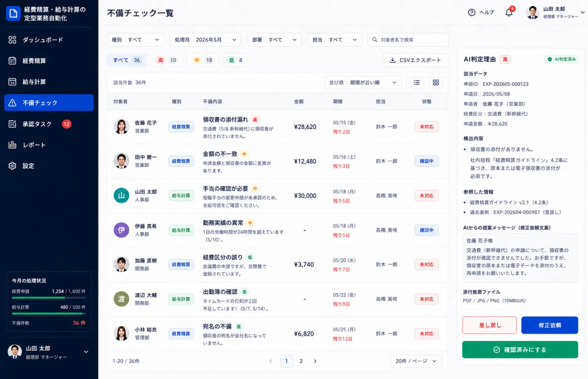This screenshot has height=379, width=588.
Task: Open 不備チェック in the sidebar
Action: coord(49,103)
